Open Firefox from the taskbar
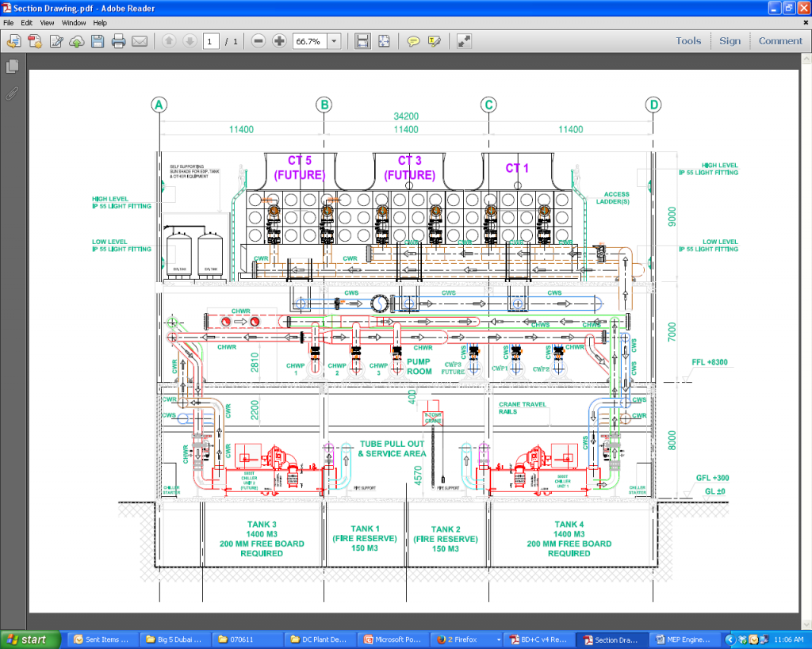Screen dimensions: 812x649 (464, 639)
